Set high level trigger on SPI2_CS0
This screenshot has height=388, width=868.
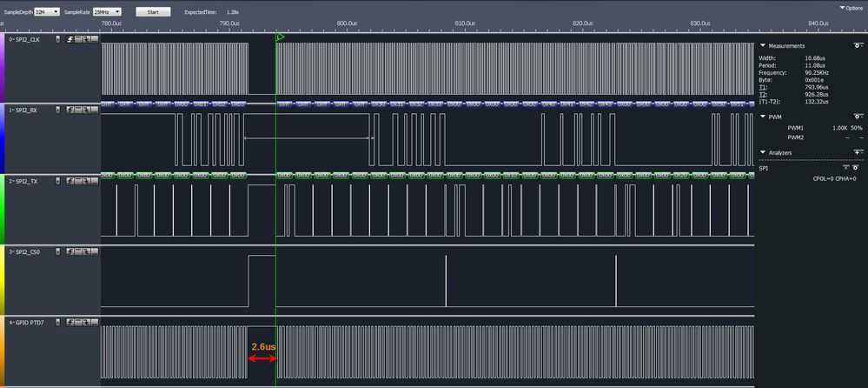[78, 251]
